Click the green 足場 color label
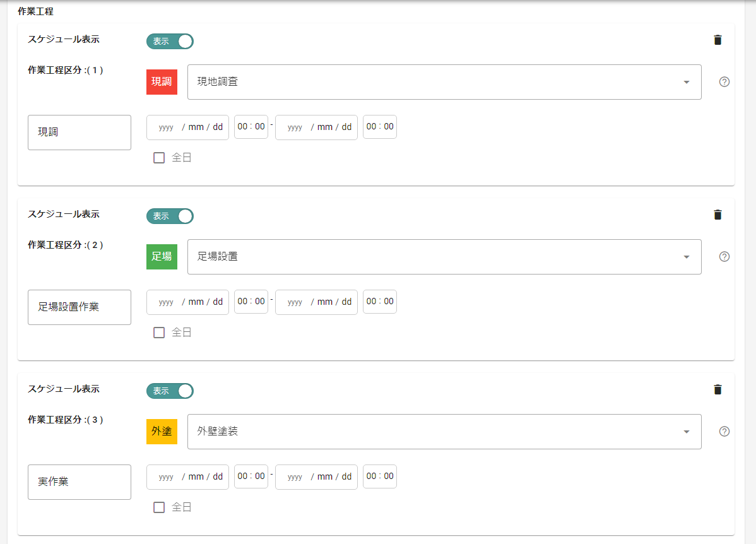The width and height of the screenshot is (756, 544). point(162,257)
